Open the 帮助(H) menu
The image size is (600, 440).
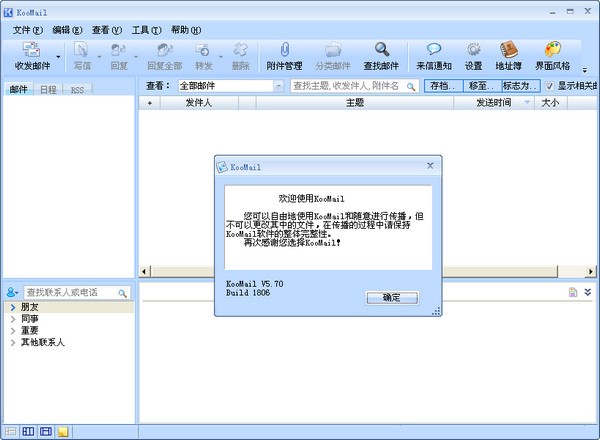[186, 30]
